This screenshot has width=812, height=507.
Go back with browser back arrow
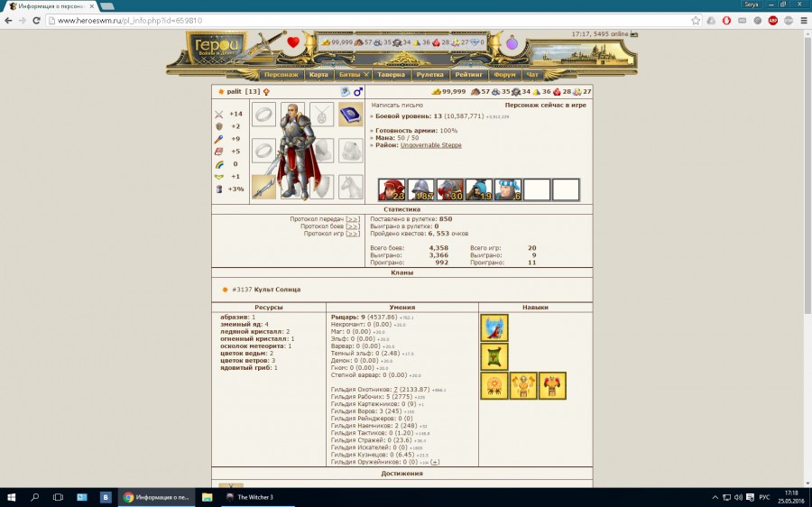(8, 21)
